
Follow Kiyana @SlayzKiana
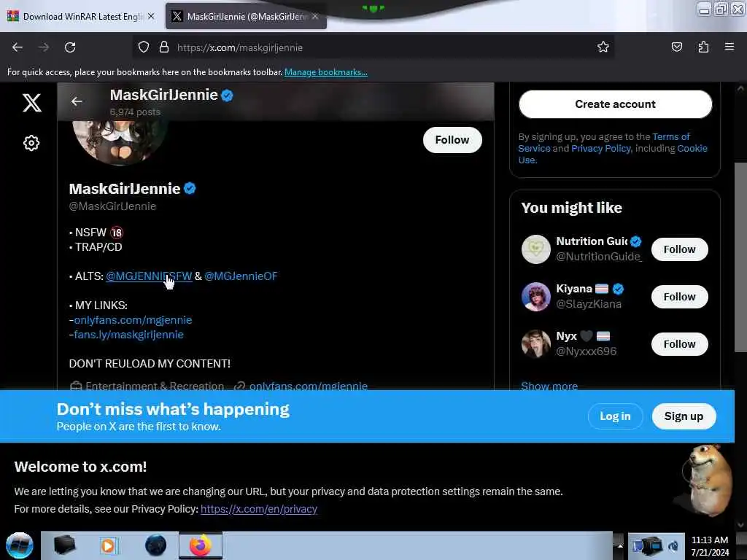679,297
